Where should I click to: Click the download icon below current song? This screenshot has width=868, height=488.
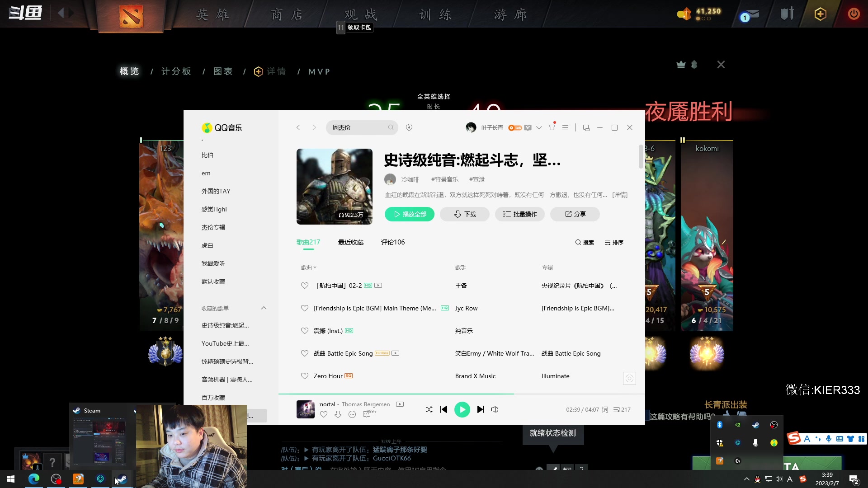click(x=338, y=414)
